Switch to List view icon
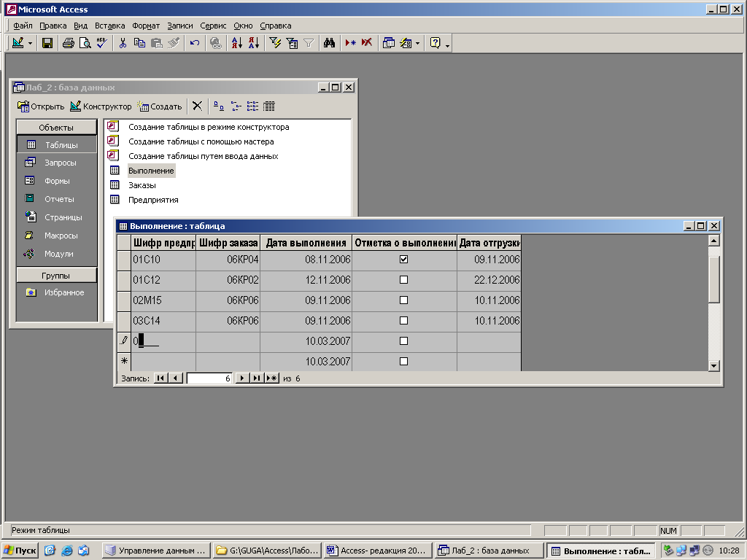 click(x=252, y=106)
